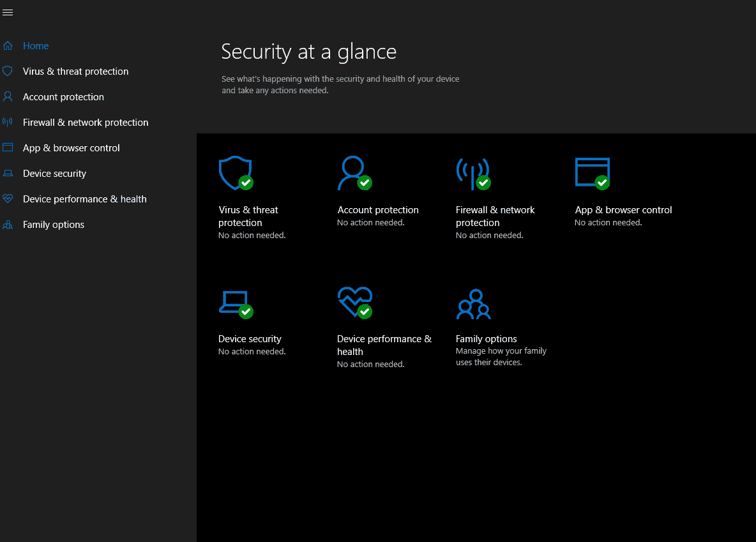This screenshot has height=542, width=756.
Task: Click the browser window icon in sidebar
Action: coord(8,147)
